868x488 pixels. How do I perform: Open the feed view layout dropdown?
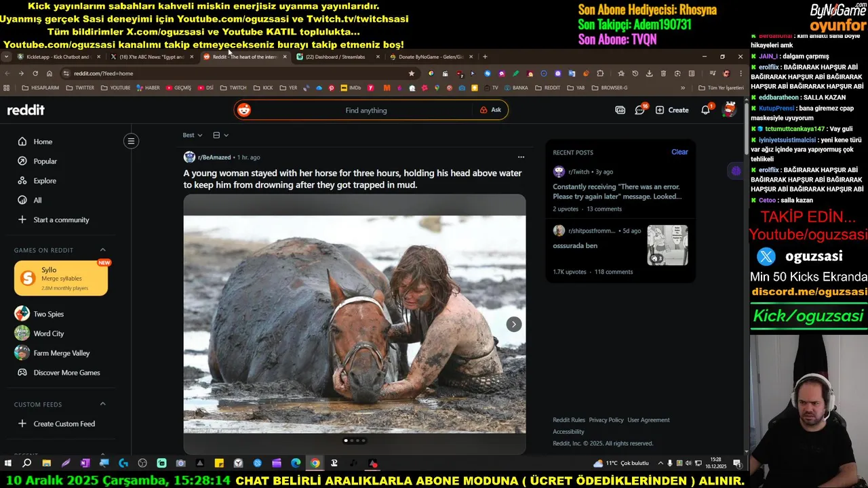(x=220, y=135)
